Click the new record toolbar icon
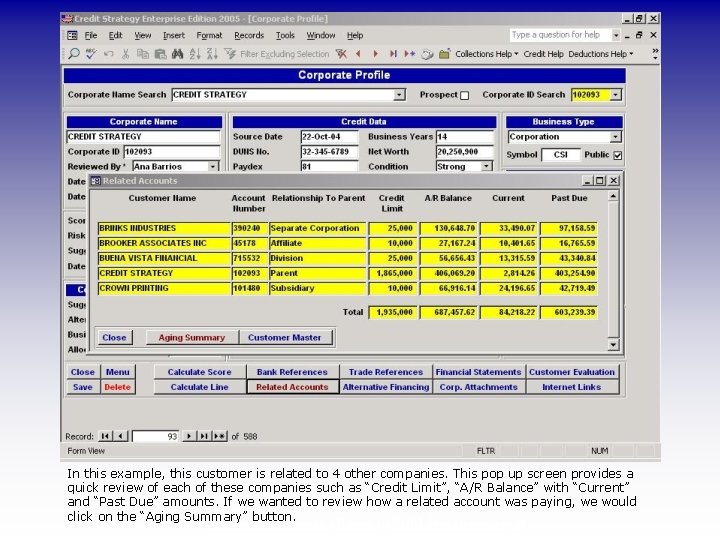The image size is (720, 540). [x=410, y=54]
